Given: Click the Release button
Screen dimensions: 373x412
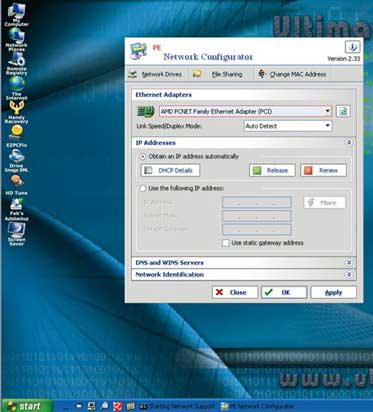Looking at the screenshot, I should [x=272, y=170].
